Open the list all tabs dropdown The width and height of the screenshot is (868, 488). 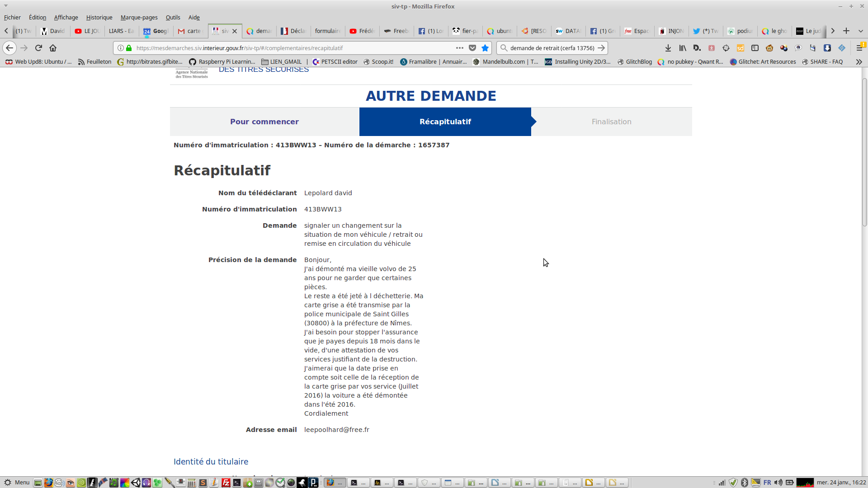[861, 31]
